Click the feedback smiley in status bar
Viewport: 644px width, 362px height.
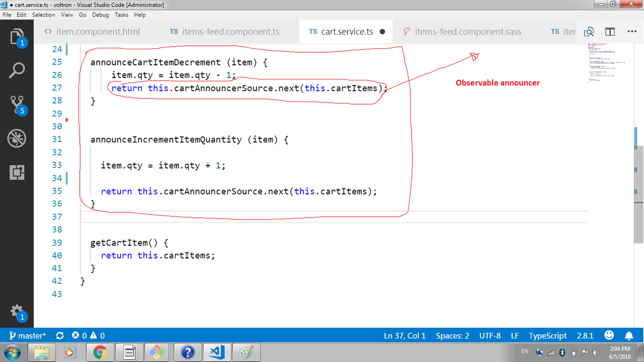pos(609,335)
